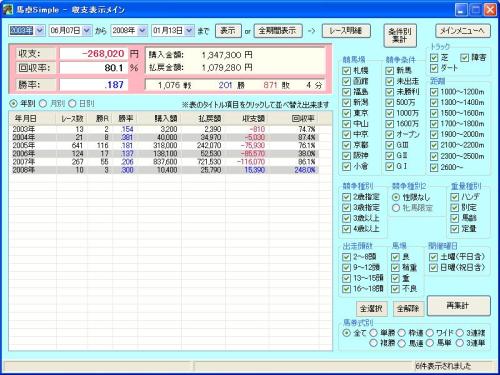This screenshot has width=500, height=375.
Task: Sort table by 回収率 column header
Action: pyautogui.click(x=294, y=118)
